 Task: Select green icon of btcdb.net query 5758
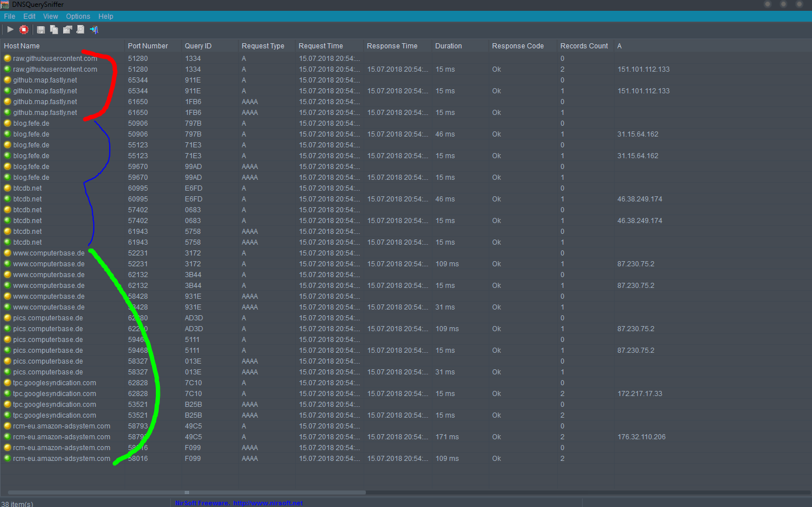coord(7,242)
